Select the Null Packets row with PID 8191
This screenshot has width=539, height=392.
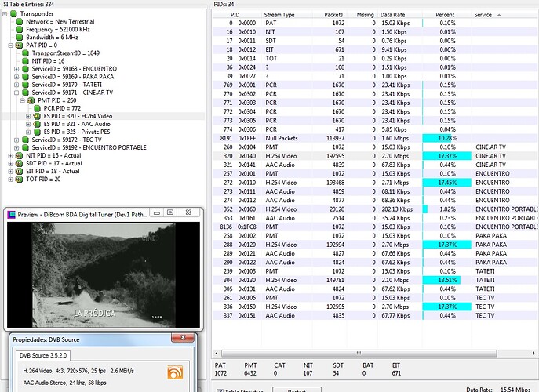pos(375,139)
